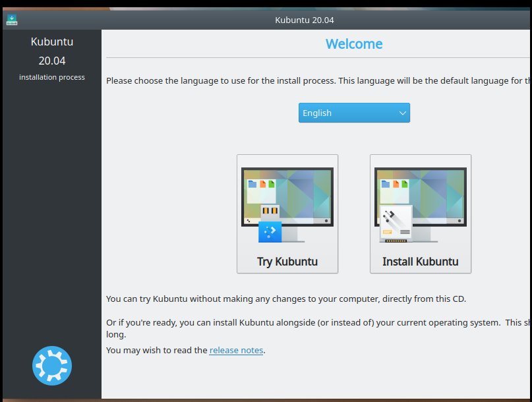532x402 pixels.
Task: Click the "20.04" version text in the sidebar
Action: coord(52,61)
